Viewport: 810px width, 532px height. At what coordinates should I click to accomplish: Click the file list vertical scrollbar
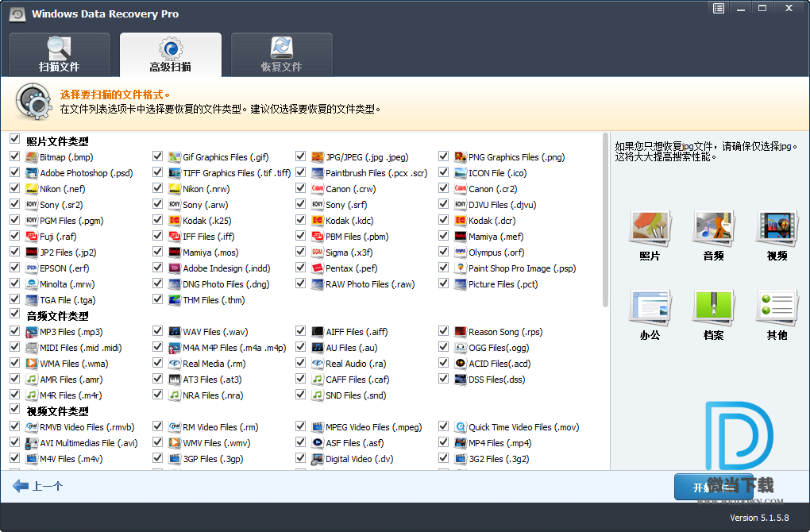[605, 220]
